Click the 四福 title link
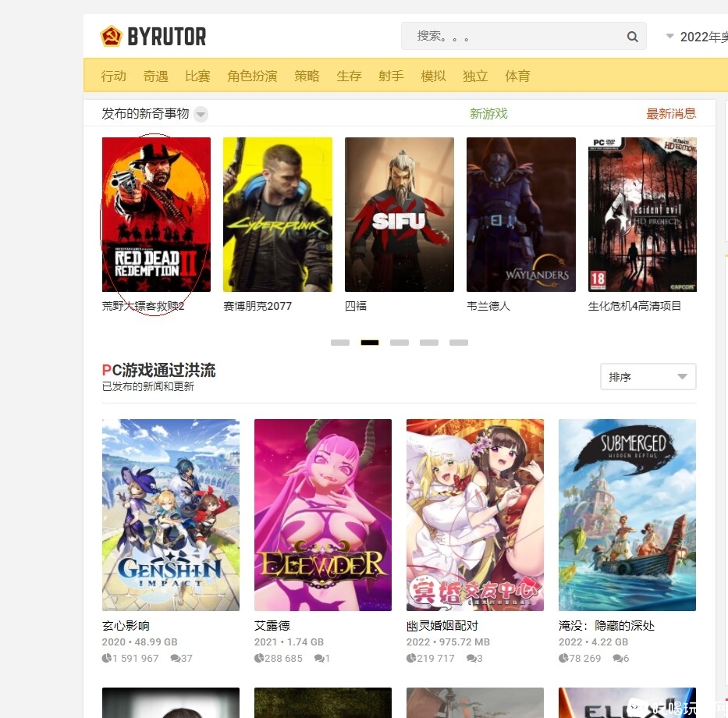The height and width of the screenshot is (718, 728). click(x=356, y=306)
